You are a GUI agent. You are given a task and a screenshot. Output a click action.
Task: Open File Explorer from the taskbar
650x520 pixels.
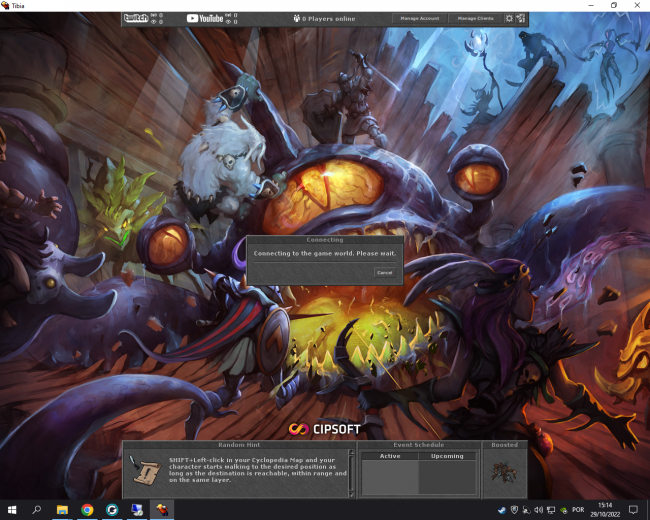(62, 510)
